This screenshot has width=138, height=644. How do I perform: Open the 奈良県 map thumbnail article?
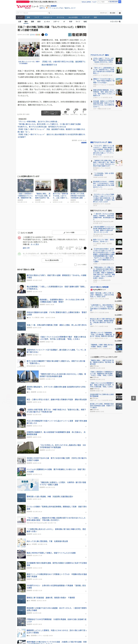point(28,485)
